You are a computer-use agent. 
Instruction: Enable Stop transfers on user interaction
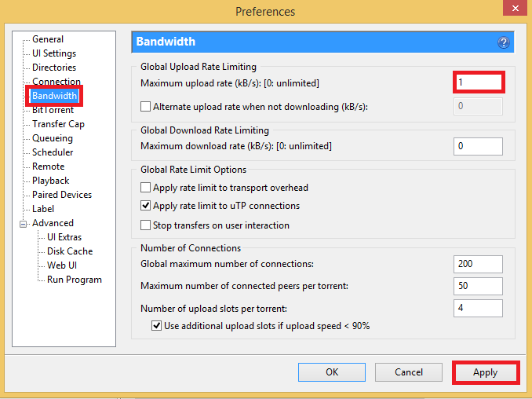(145, 225)
